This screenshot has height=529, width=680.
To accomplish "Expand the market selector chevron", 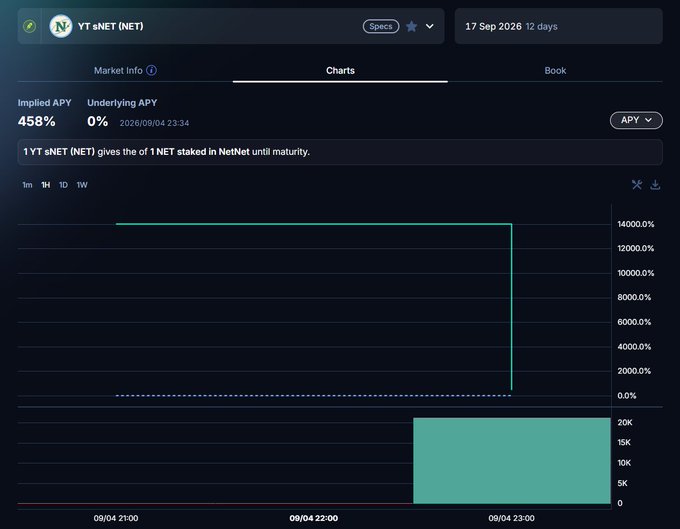I will tap(429, 26).
